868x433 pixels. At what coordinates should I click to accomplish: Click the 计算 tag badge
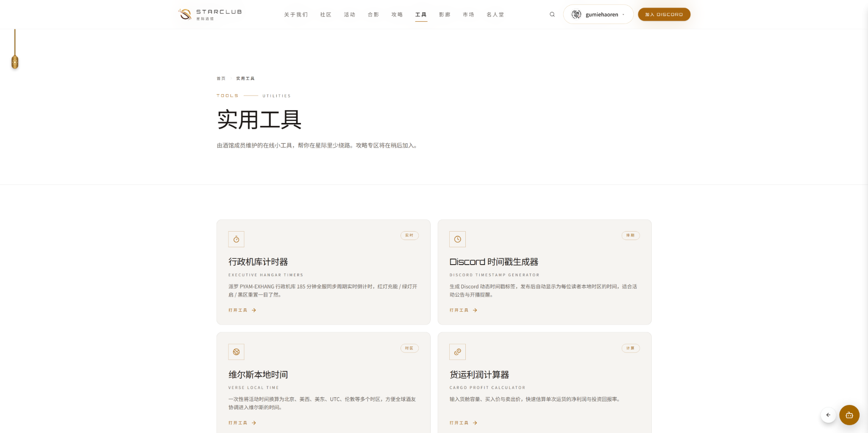click(x=631, y=348)
